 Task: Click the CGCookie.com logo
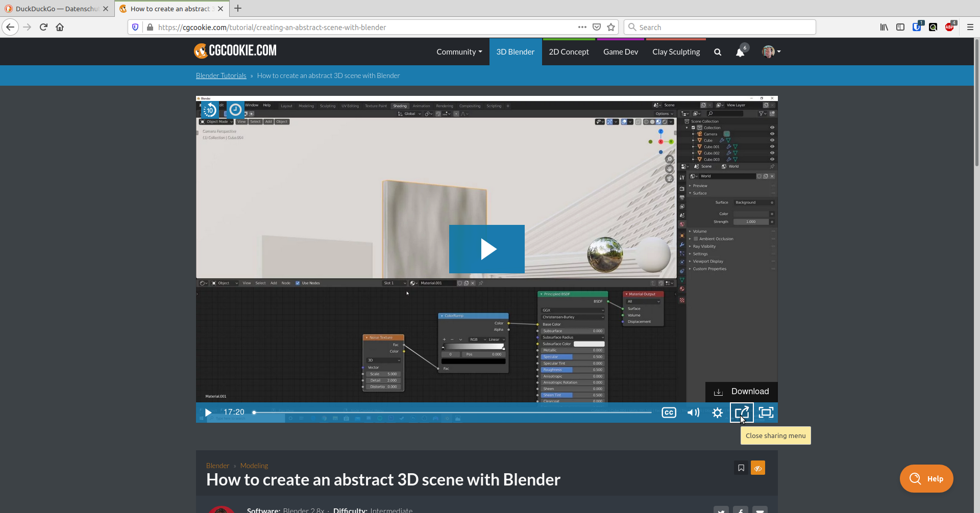235,50
